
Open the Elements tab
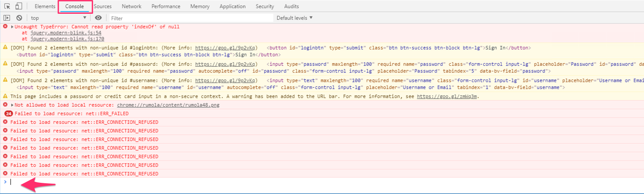click(x=45, y=6)
